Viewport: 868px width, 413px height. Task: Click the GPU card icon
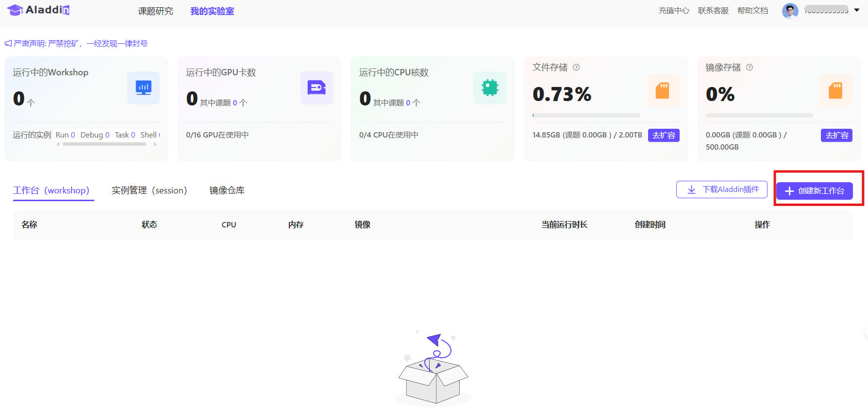coord(317,88)
